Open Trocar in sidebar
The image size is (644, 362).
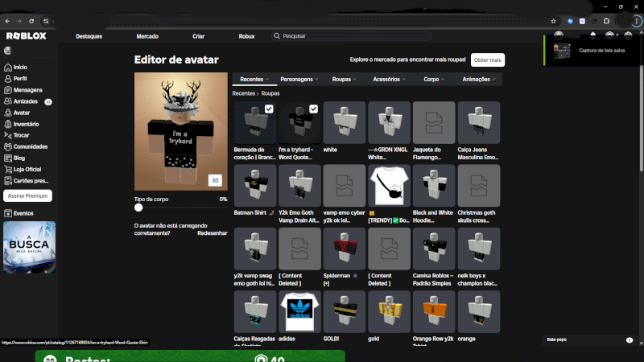pos(17,135)
